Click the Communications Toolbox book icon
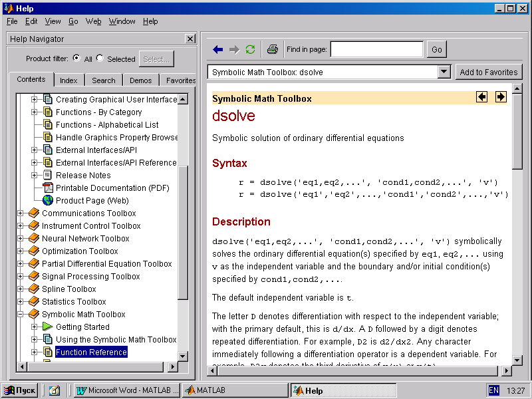The height and width of the screenshot is (399, 532). (x=34, y=213)
